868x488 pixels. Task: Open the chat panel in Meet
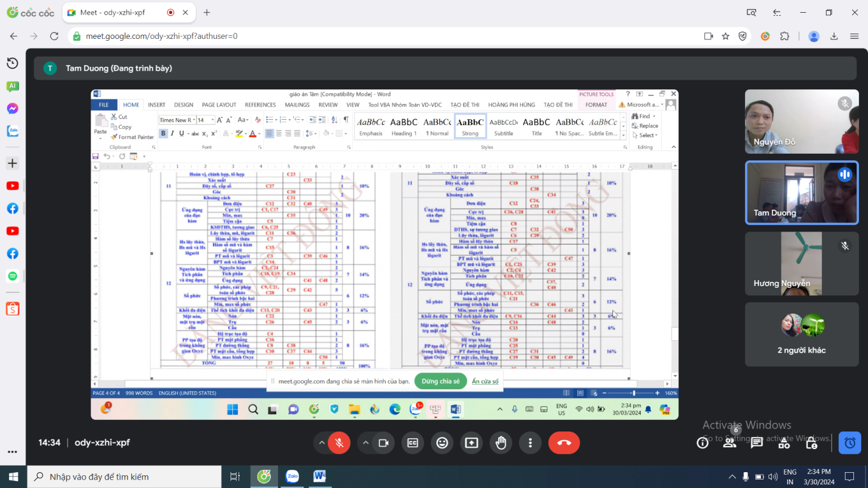click(757, 443)
